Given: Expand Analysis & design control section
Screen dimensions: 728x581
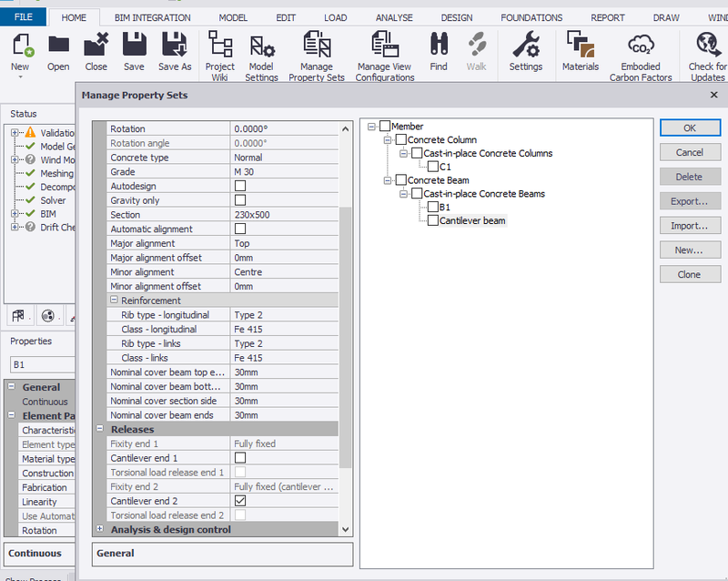Looking at the screenshot, I should (100, 529).
